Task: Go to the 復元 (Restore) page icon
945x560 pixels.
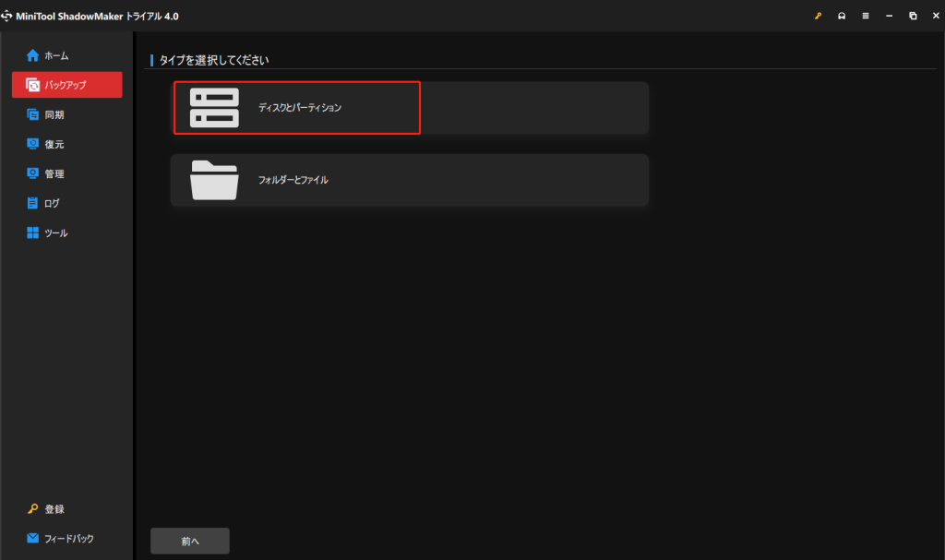Action: 33,145
